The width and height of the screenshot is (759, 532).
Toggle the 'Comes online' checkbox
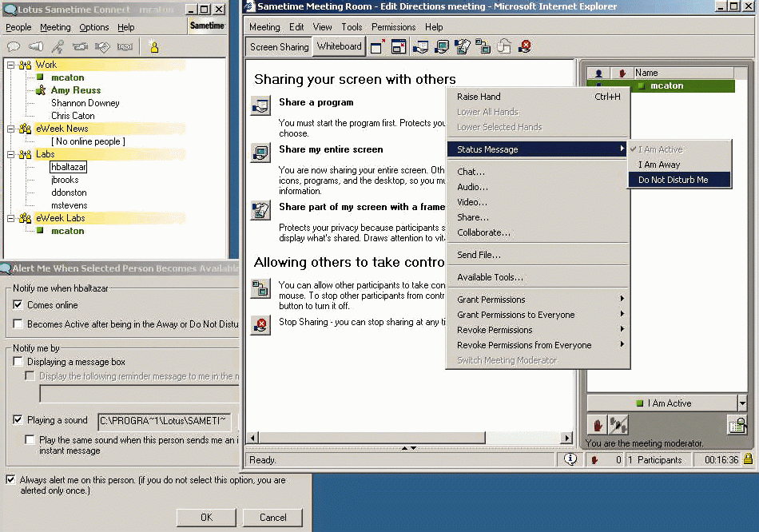pos(18,305)
